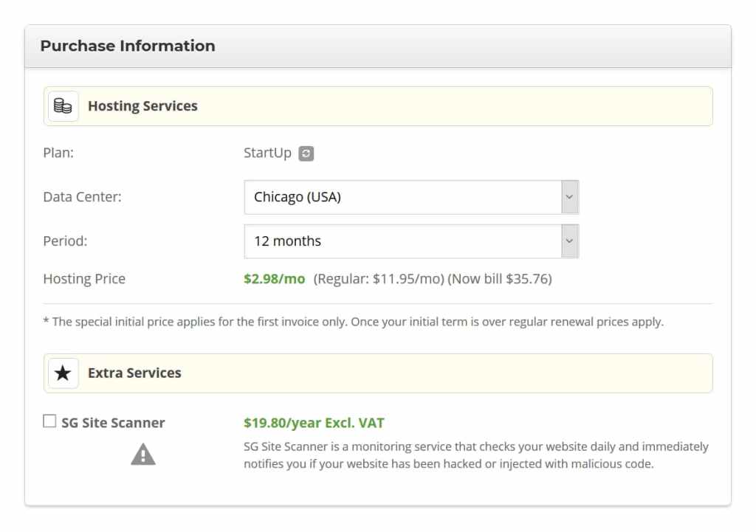Click the Purchase Information panel header
Screen dimensions: 756x532
tap(128, 46)
